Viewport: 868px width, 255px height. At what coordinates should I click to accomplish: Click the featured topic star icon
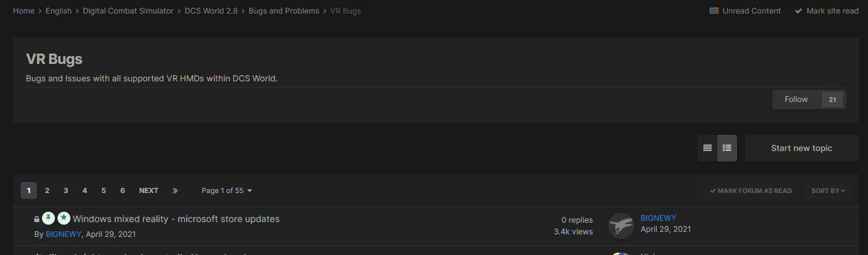[x=63, y=218]
